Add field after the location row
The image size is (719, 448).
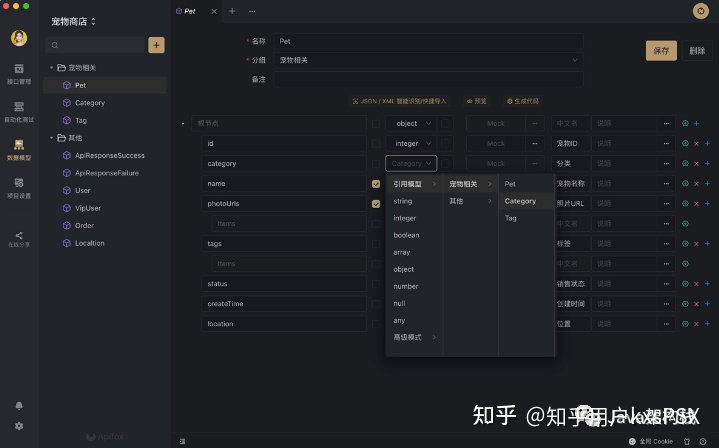click(x=708, y=324)
